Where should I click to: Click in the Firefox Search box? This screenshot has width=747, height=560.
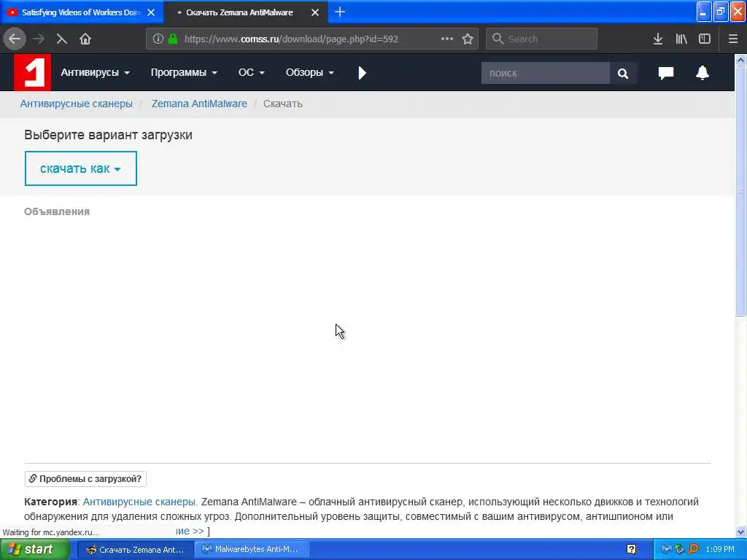[x=542, y=39]
